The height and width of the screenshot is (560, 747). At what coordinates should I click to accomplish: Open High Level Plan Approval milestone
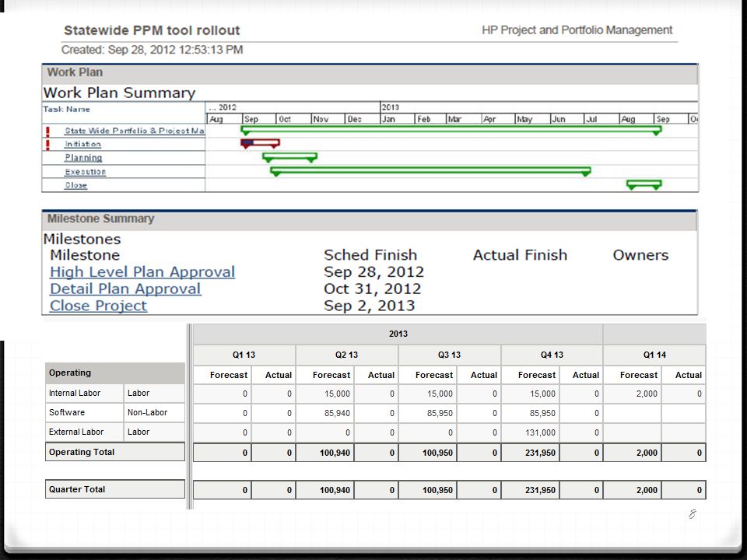pyautogui.click(x=142, y=271)
